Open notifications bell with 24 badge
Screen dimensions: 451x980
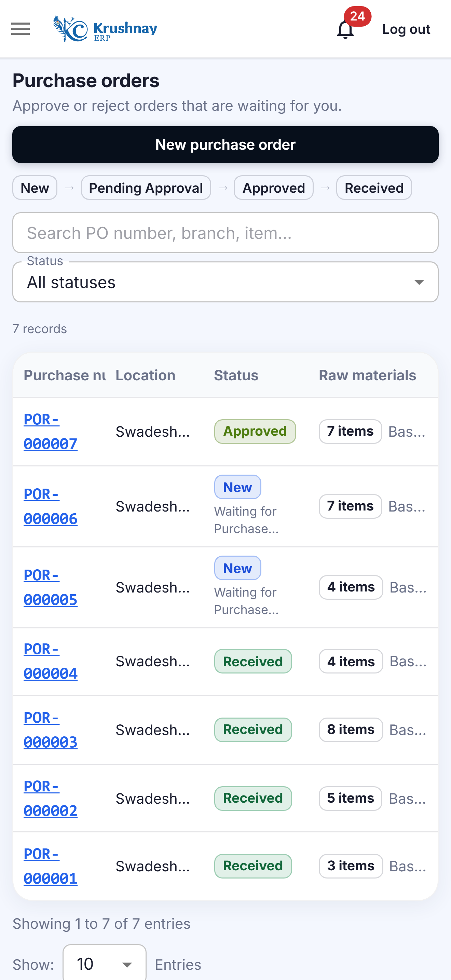click(x=346, y=29)
